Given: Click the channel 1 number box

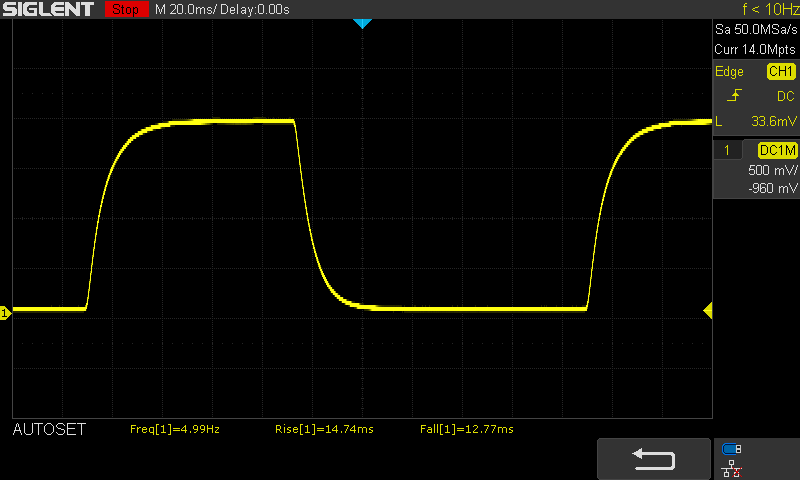Looking at the screenshot, I should tap(727, 150).
